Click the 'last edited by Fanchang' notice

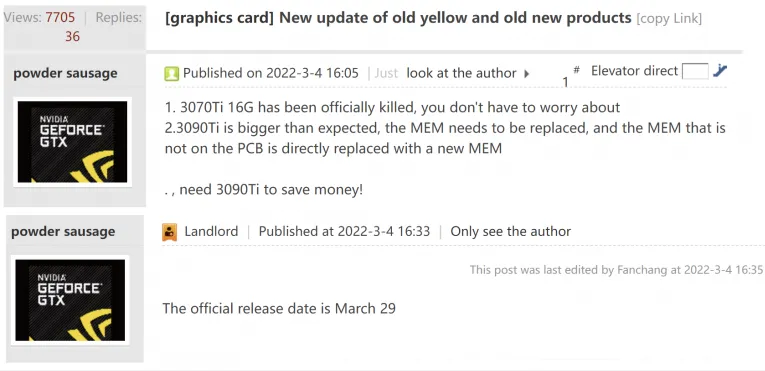616,269
